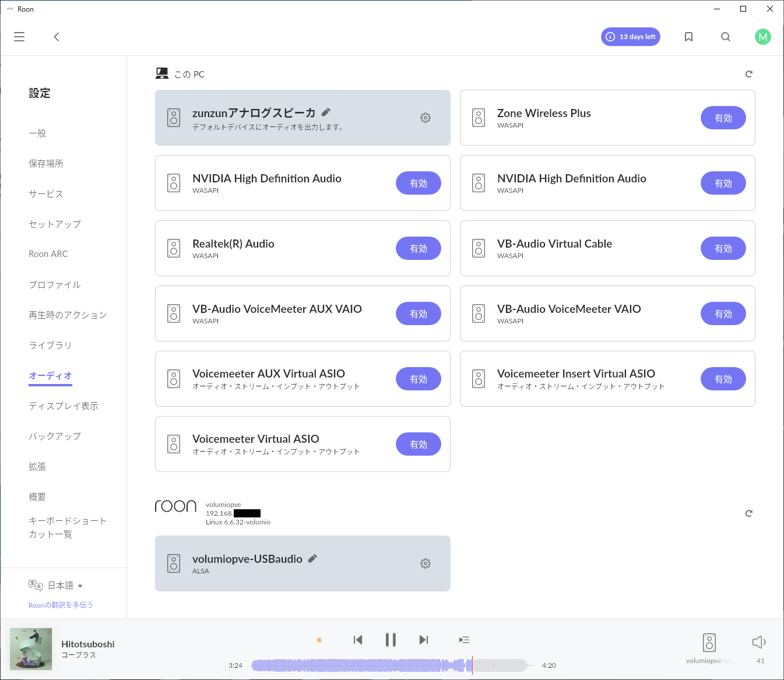Click the この PC computer icon
This screenshot has height=680, width=784.
(x=162, y=73)
